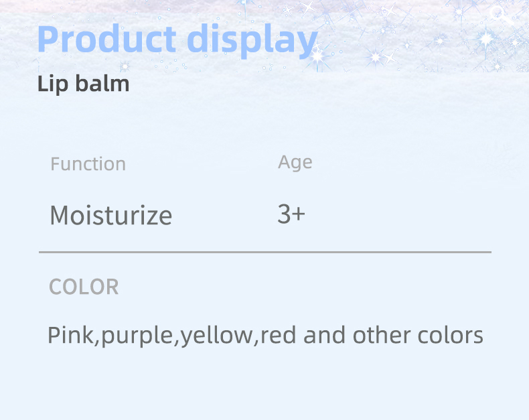Click the word "display" in the heading
Viewport: 529px width, 420px height.
click(252, 40)
